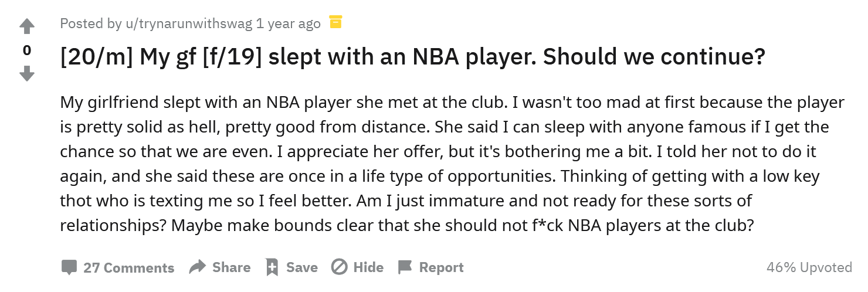Choose the 'Hide' text label

click(x=368, y=267)
